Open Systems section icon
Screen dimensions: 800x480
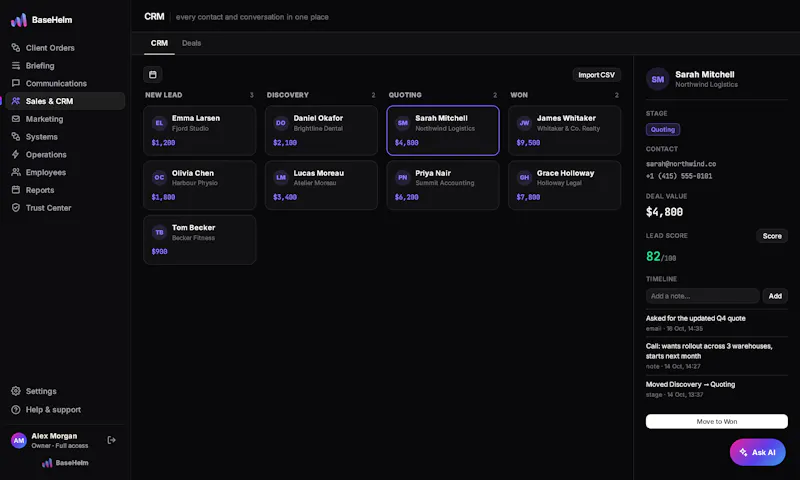(16, 137)
